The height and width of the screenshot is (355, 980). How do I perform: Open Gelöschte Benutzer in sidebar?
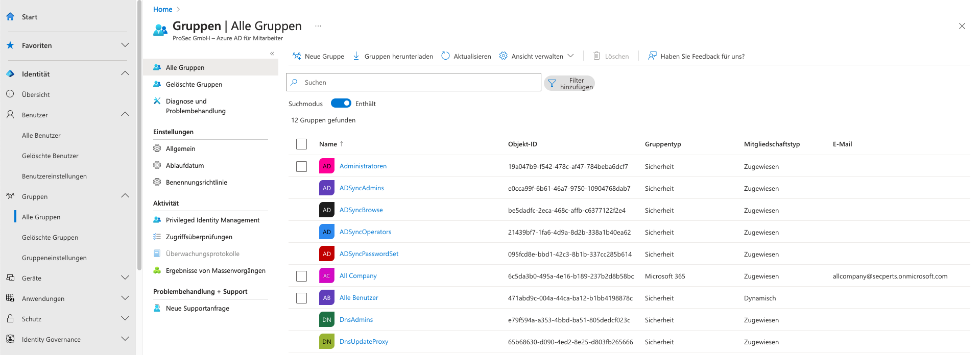coord(50,156)
